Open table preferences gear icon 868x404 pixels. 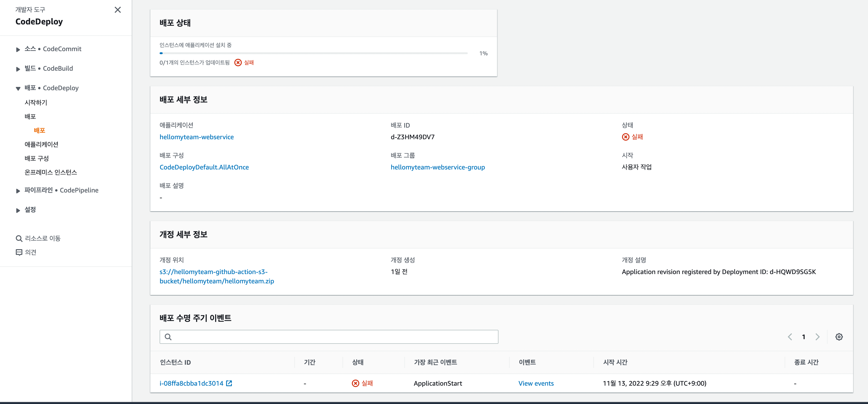click(839, 337)
